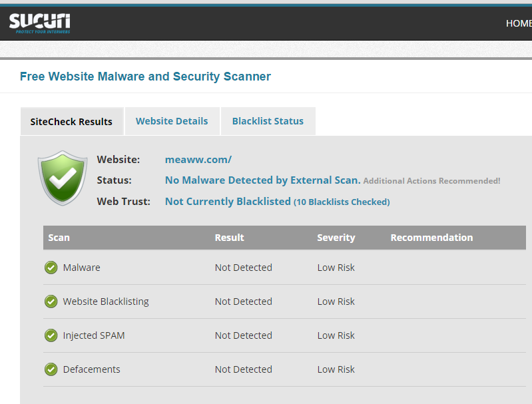Click Not Detected in the Defacements row
The height and width of the screenshot is (404, 532).
point(244,369)
